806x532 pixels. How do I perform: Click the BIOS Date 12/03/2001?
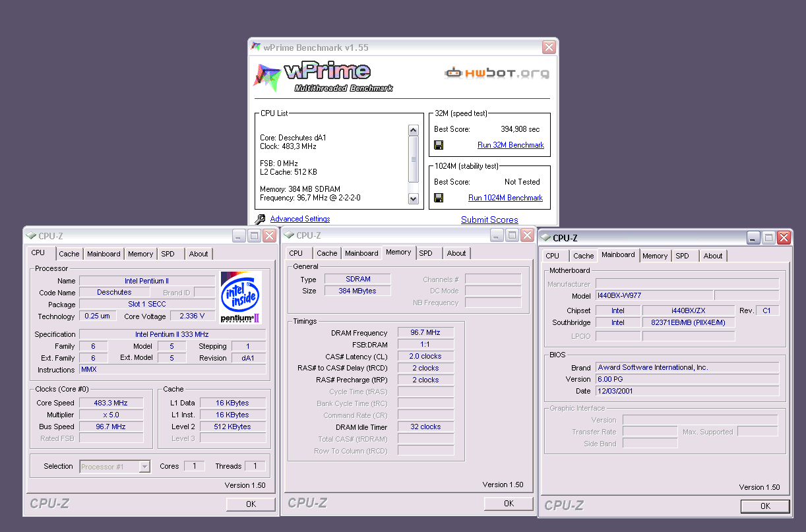point(687,391)
